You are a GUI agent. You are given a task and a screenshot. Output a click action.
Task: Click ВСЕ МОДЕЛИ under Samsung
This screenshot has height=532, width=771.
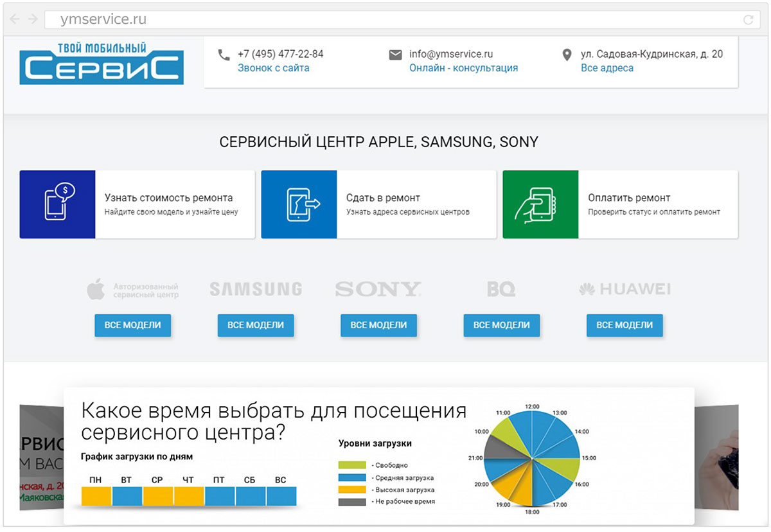[256, 325]
